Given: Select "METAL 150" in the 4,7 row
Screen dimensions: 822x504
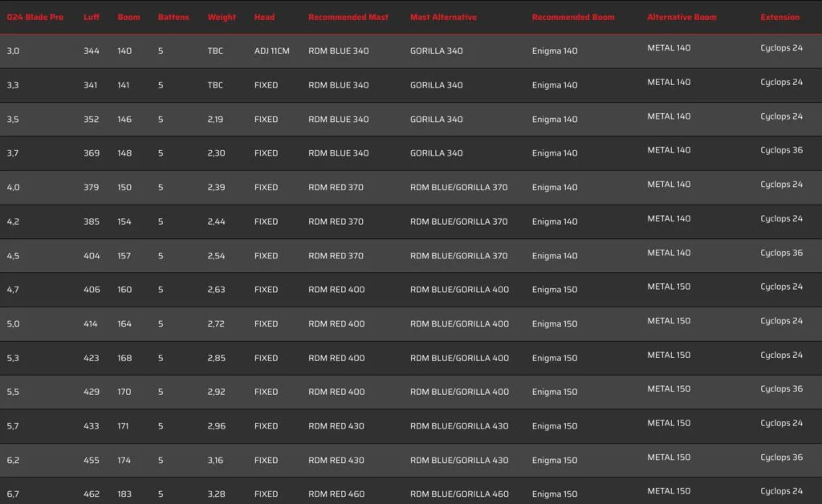Looking at the screenshot, I should (669, 287).
